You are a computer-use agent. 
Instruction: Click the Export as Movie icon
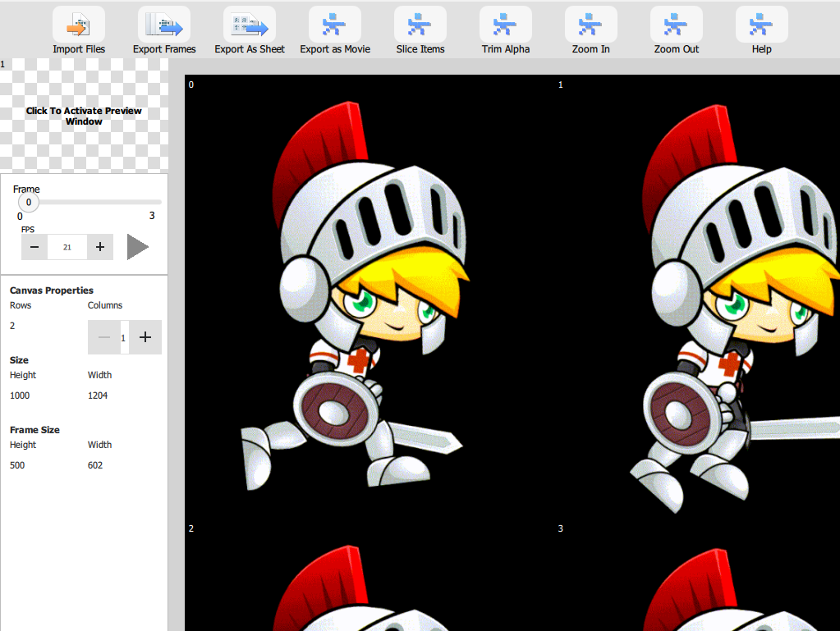(335, 25)
